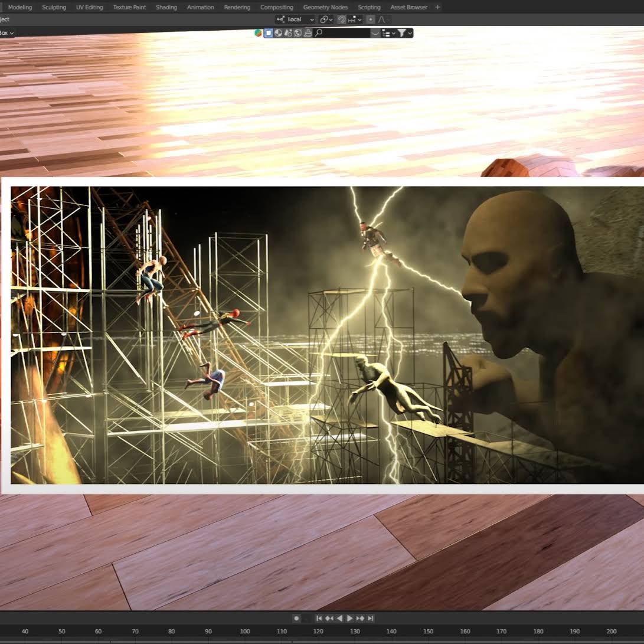Switch to the Geometry Nodes workspace
This screenshot has height=644, width=644.
325,7
